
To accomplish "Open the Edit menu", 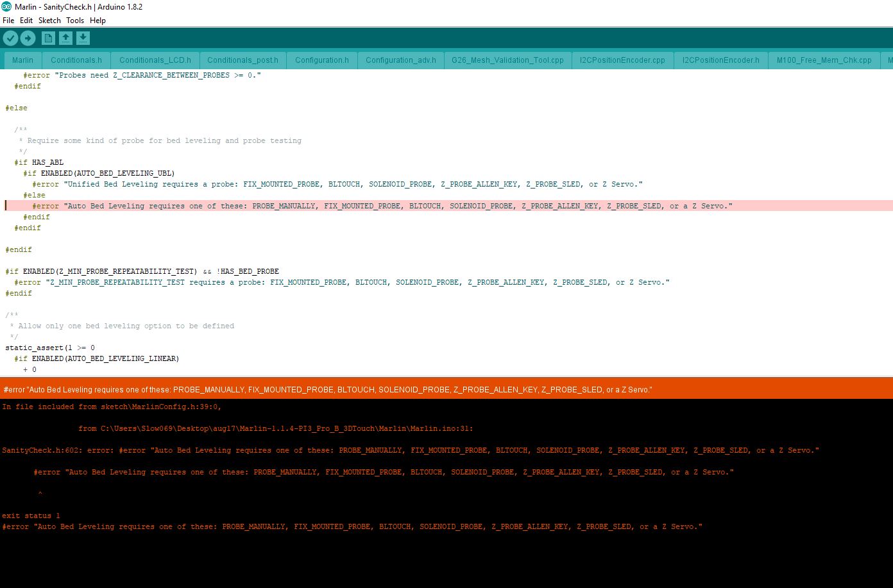I will (x=26, y=21).
